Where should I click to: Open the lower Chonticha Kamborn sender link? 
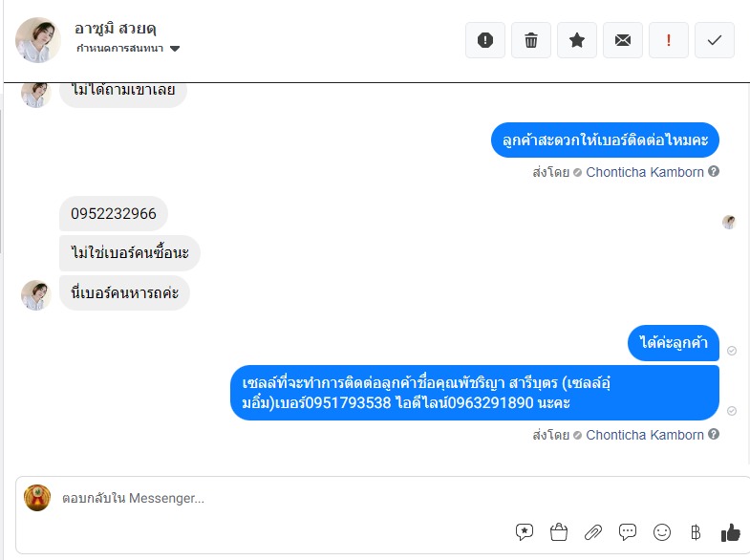tap(645, 435)
